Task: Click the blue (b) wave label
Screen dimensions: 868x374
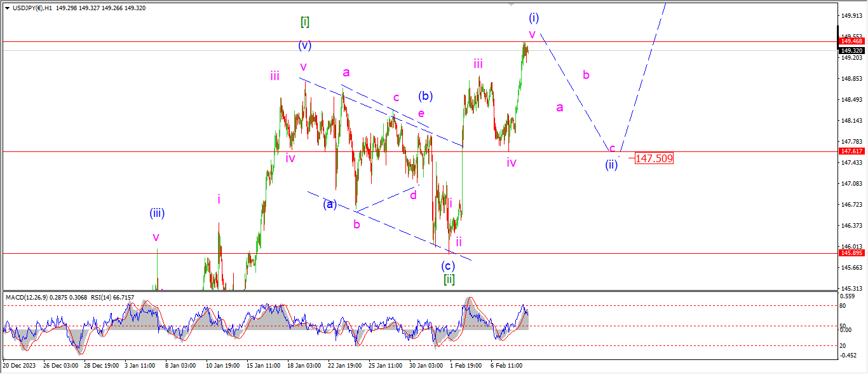Action: 425,97
